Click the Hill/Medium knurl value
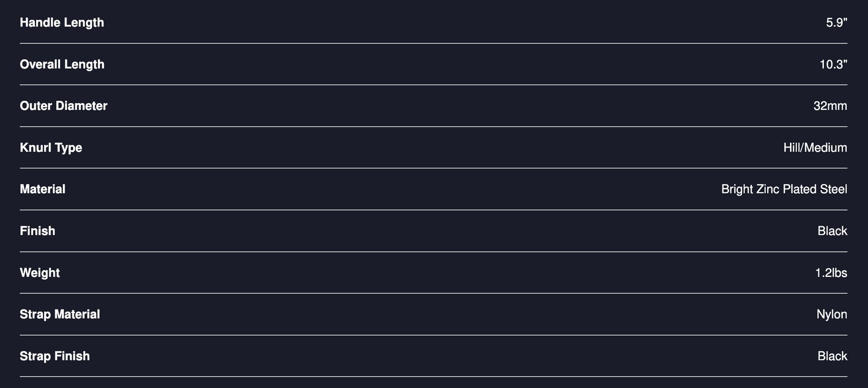868x388 pixels. point(814,148)
